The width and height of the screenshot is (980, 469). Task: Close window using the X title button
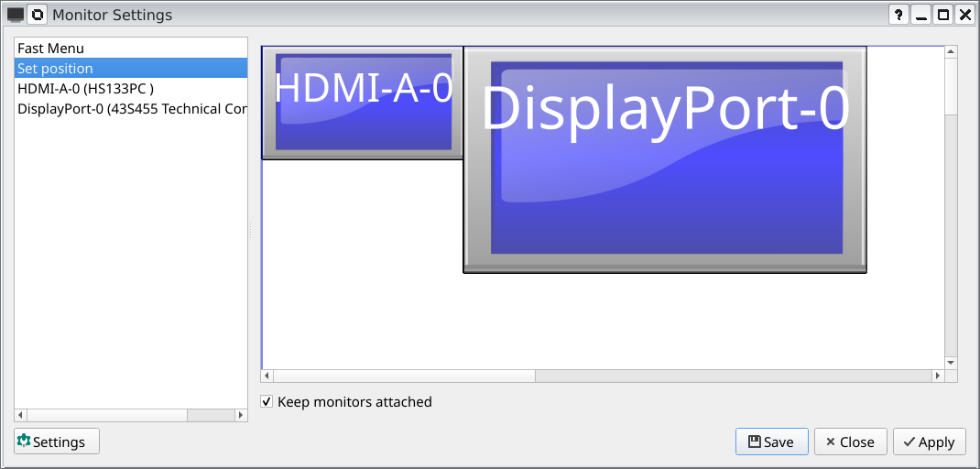[964, 15]
